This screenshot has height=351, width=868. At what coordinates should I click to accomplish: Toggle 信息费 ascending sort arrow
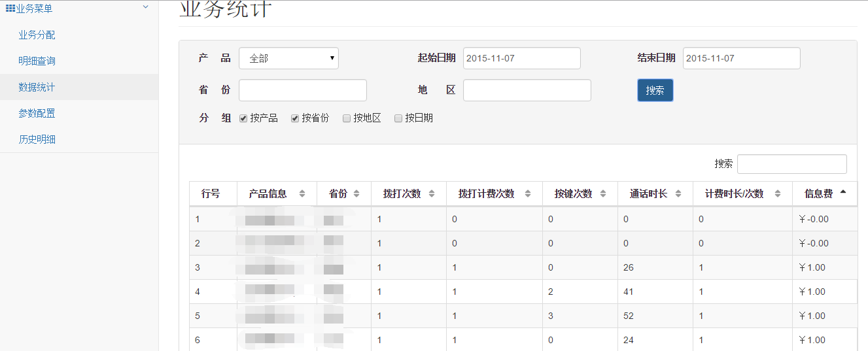coord(842,192)
